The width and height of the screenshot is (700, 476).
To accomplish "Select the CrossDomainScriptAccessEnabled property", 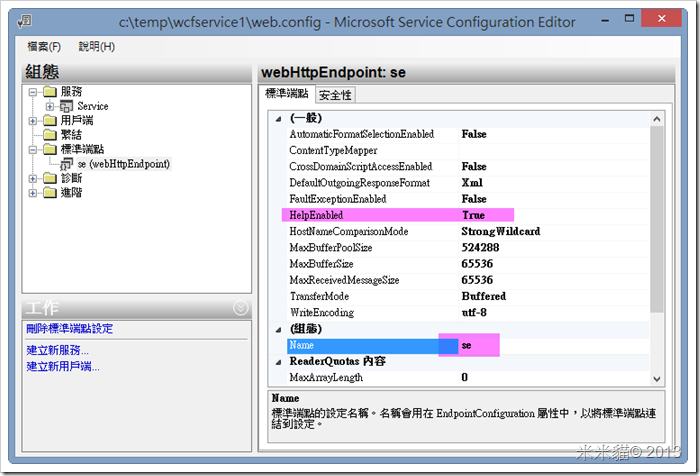I will coord(361,167).
